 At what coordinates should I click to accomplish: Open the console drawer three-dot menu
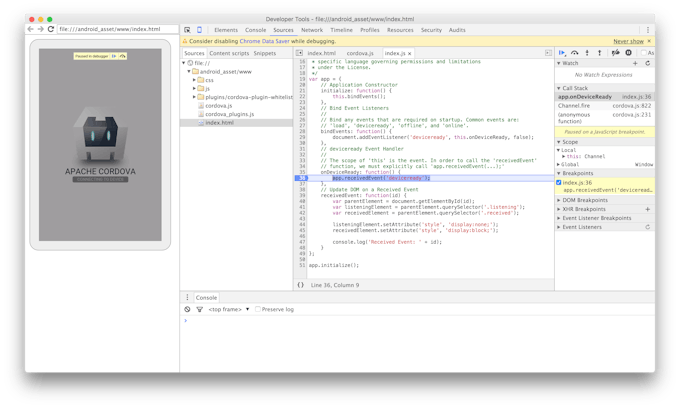tap(187, 297)
